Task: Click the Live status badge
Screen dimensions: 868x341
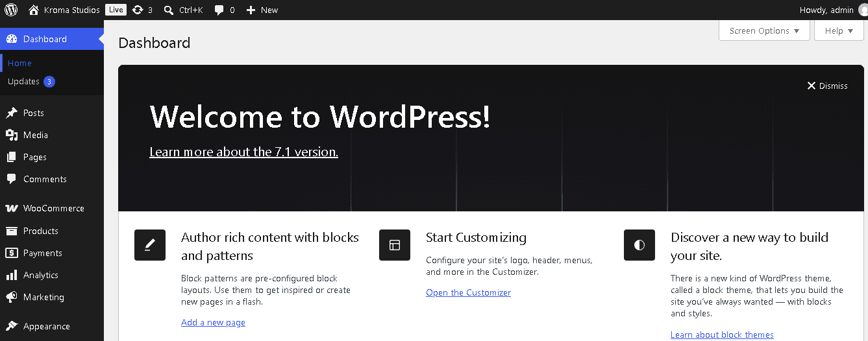Action: [116, 10]
